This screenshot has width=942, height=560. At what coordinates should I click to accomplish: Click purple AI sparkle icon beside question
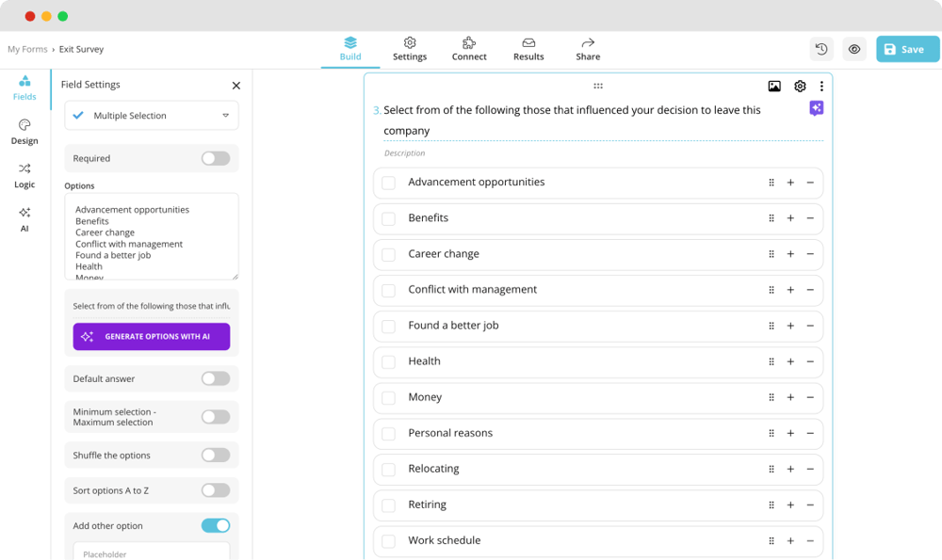[816, 109]
